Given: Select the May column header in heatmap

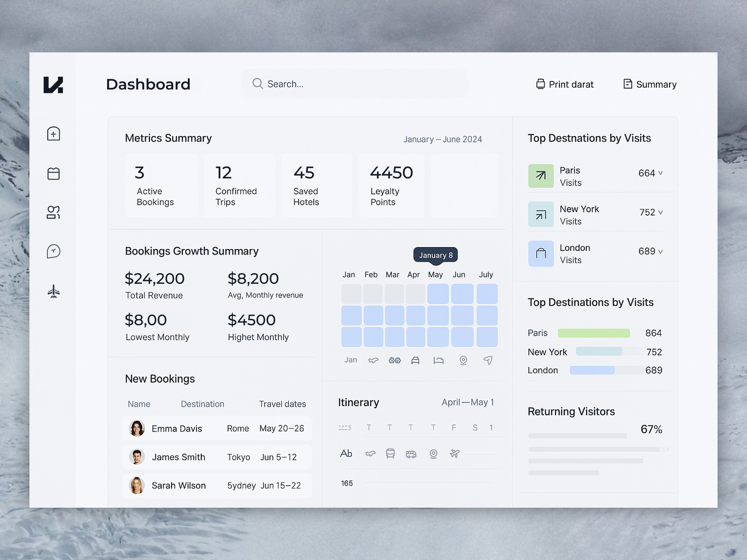Looking at the screenshot, I should click(x=435, y=275).
